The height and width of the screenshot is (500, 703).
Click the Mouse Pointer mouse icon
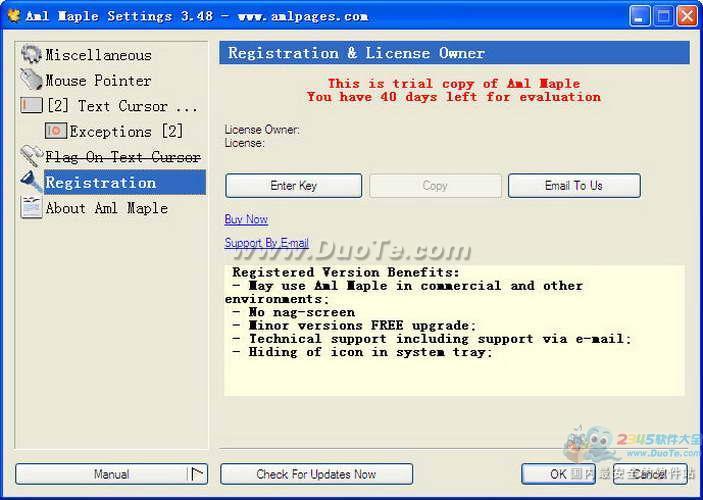pyautogui.click(x=31, y=80)
